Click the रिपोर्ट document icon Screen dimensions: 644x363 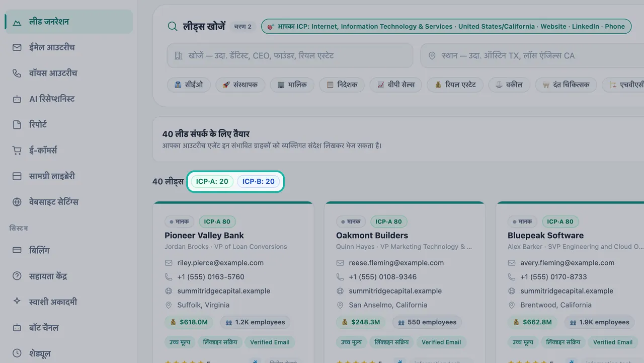17,124
